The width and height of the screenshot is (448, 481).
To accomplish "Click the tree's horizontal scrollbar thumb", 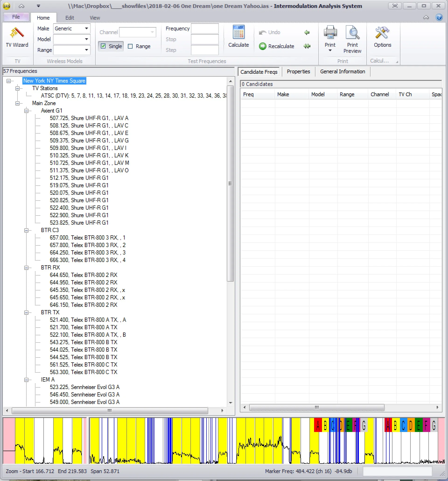I will tap(110, 410).
